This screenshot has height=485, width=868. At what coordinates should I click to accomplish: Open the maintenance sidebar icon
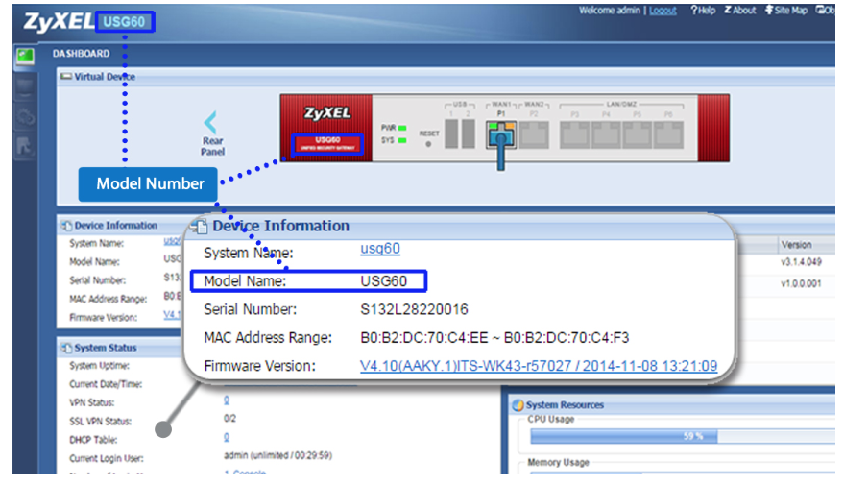[x=25, y=146]
